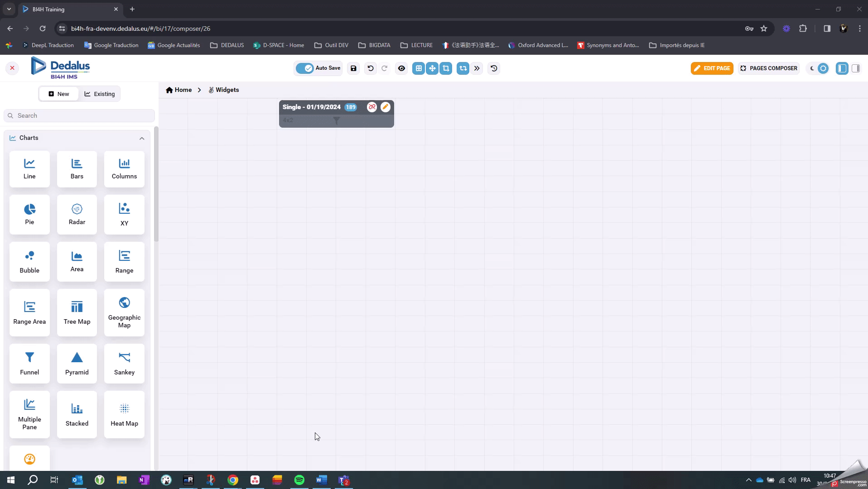Switch to the Existing tab
Viewport: 868px width, 489px height.
[x=100, y=94]
